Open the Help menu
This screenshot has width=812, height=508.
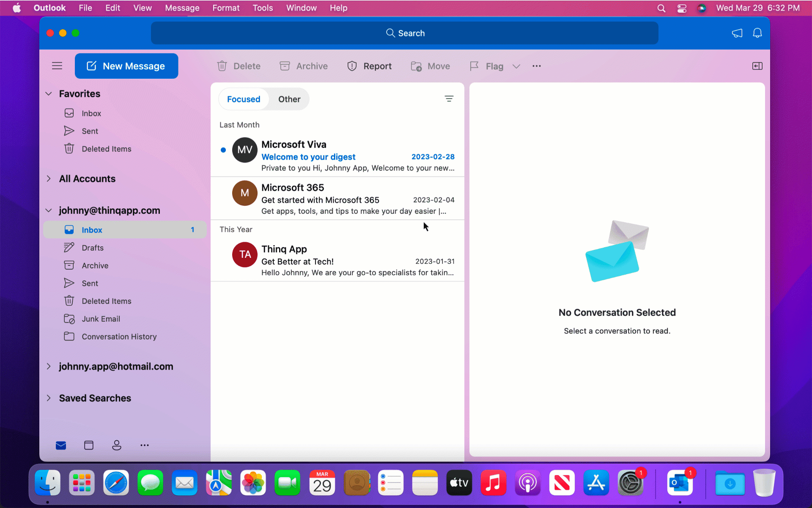click(338, 8)
